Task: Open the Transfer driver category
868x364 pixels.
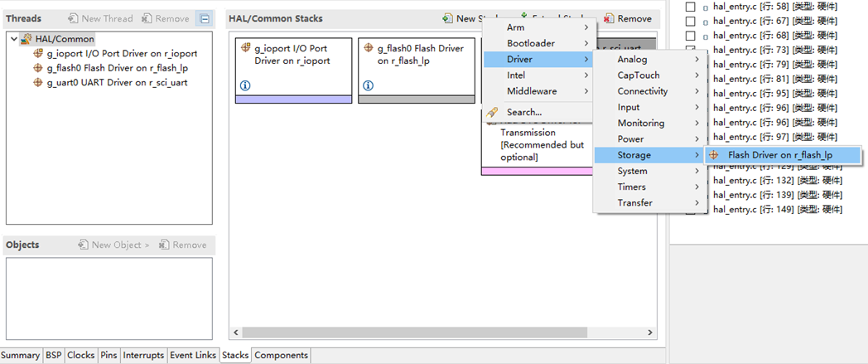Action: pos(650,203)
